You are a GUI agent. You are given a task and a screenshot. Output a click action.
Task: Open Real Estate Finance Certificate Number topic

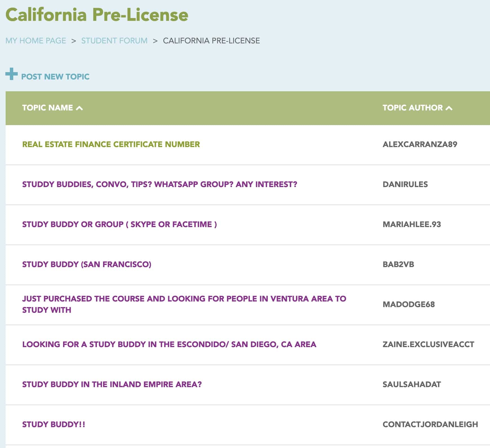coord(111,144)
